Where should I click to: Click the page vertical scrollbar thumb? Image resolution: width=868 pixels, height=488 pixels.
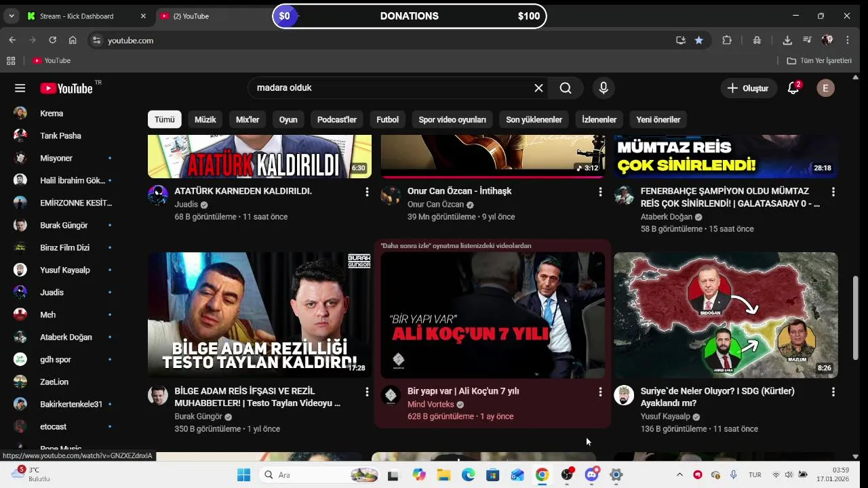(855, 319)
